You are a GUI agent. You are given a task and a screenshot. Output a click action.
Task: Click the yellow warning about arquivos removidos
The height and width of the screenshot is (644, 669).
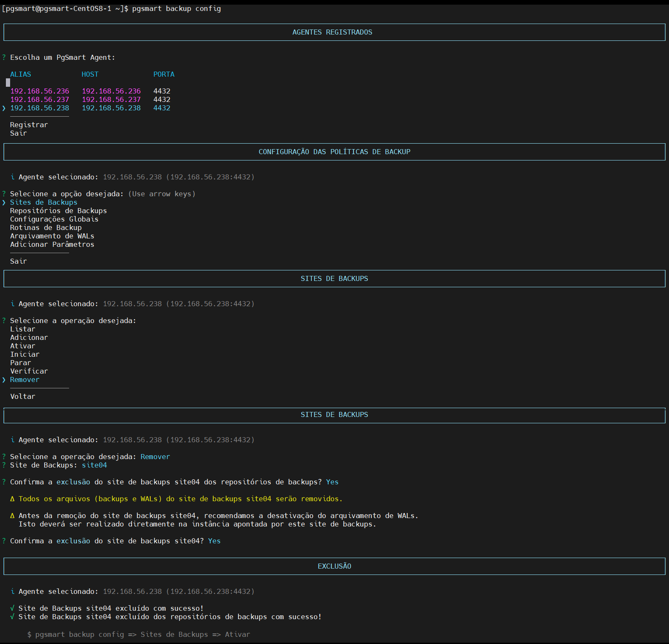[177, 499]
